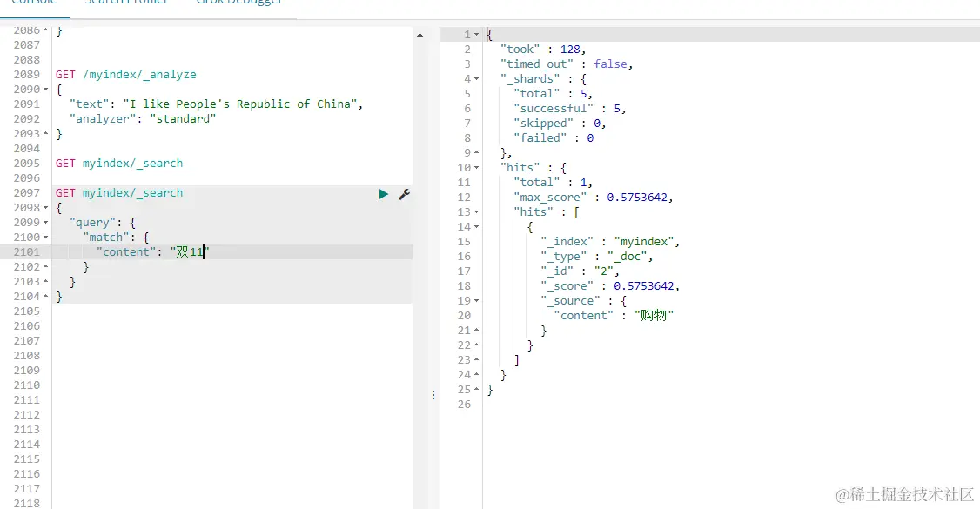Toggle fold arrow at editor line 2093
Screen dimensions: 980x509
click(x=45, y=134)
